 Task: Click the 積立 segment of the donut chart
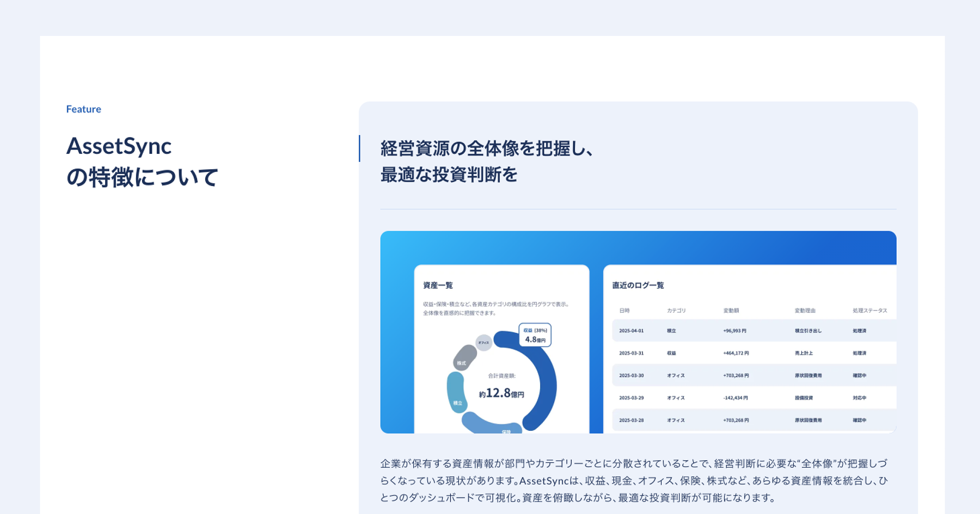456,391
